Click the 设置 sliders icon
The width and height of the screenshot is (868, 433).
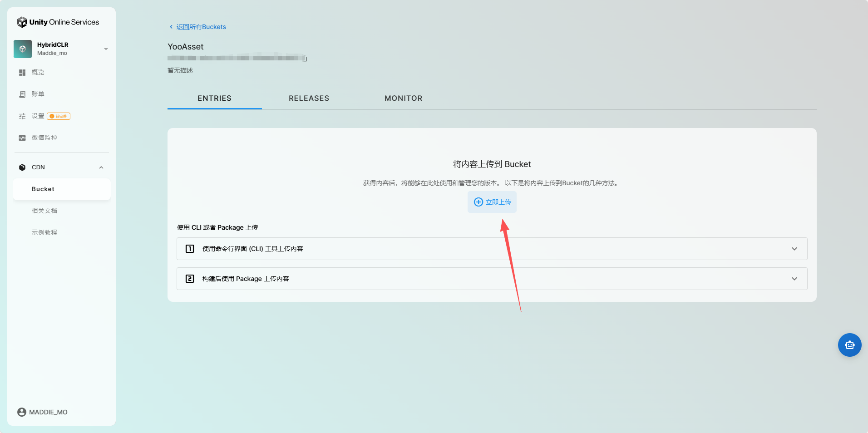click(22, 116)
